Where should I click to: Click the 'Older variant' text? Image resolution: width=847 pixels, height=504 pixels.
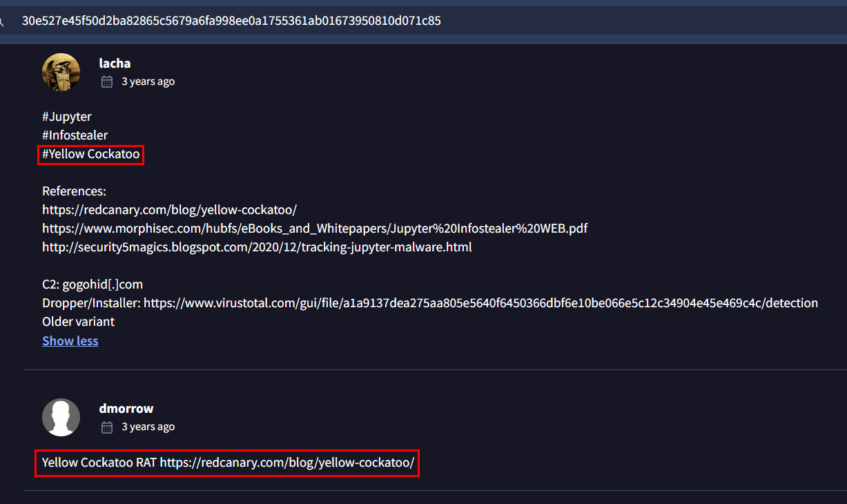click(79, 322)
